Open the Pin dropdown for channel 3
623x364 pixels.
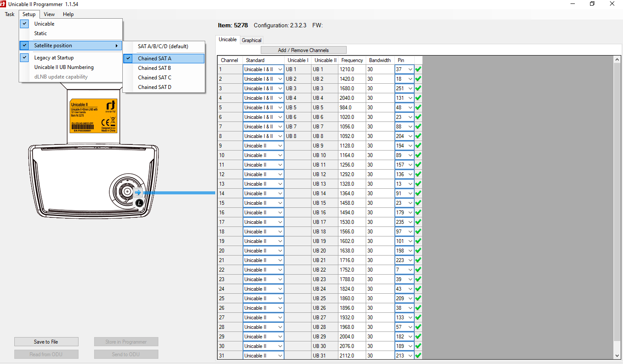410,89
